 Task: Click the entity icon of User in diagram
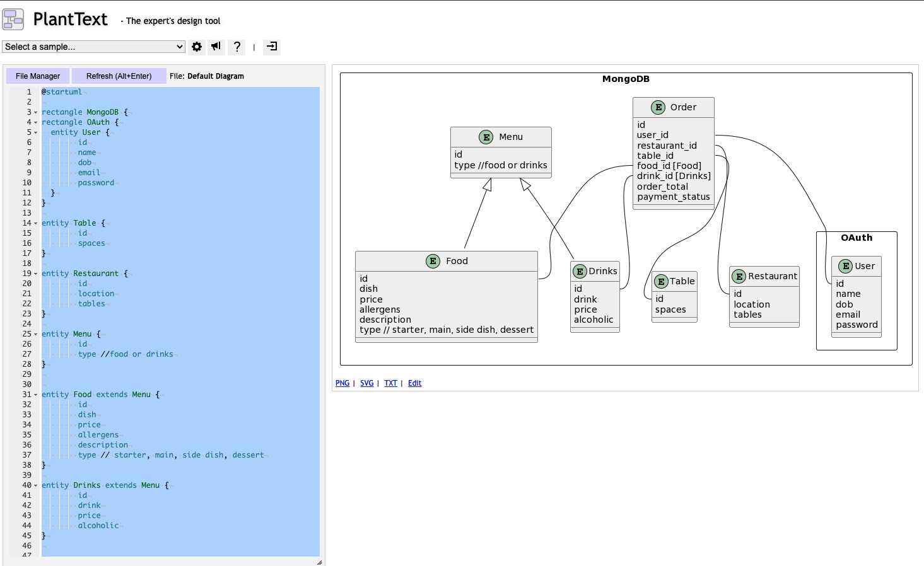[845, 266]
